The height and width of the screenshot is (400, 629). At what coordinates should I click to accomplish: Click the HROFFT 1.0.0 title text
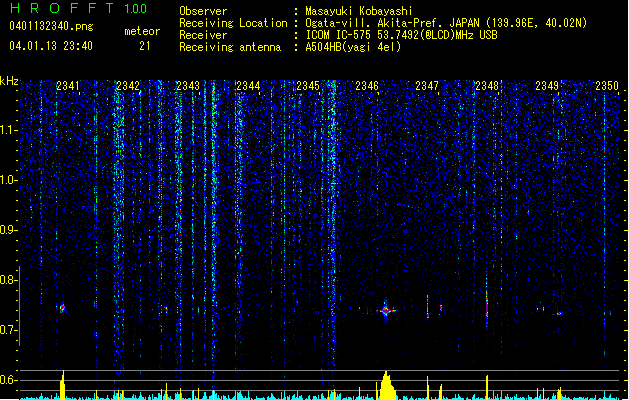78,8
